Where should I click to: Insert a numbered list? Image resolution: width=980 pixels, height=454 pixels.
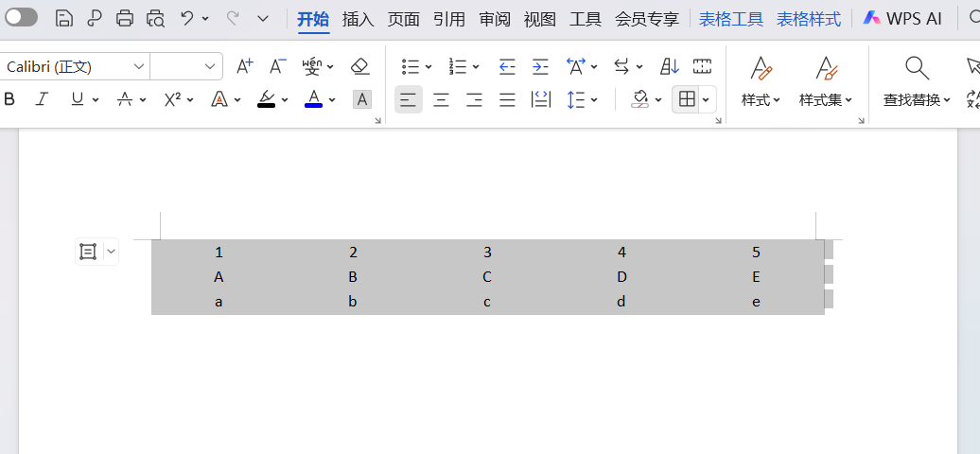458,65
